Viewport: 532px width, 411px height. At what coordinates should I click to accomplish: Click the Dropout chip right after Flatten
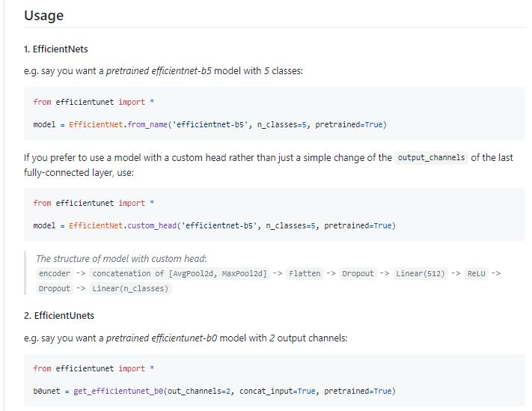[x=358, y=273]
